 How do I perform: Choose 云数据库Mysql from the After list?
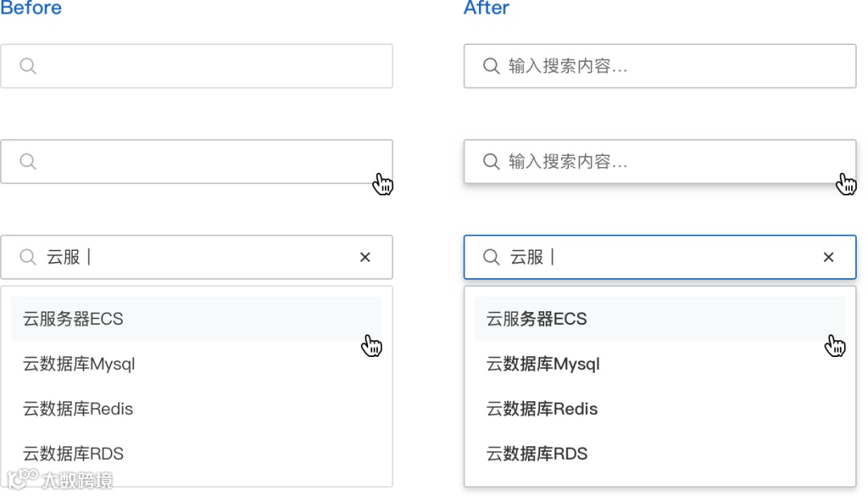[542, 364]
